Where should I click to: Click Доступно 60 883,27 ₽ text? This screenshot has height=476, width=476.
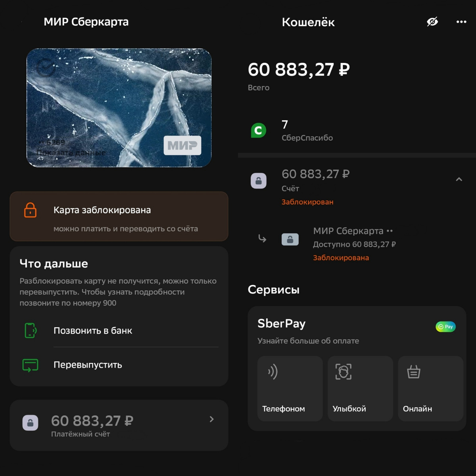click(354, 244)
